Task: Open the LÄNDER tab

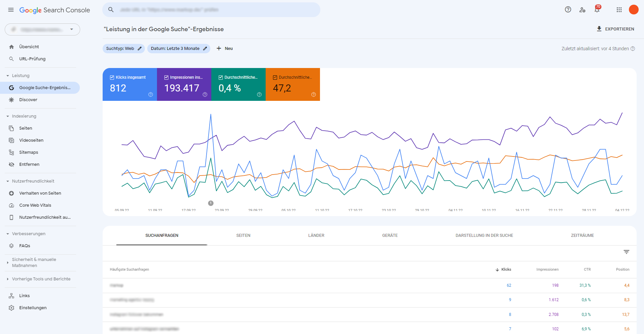Action: (316, 236)
